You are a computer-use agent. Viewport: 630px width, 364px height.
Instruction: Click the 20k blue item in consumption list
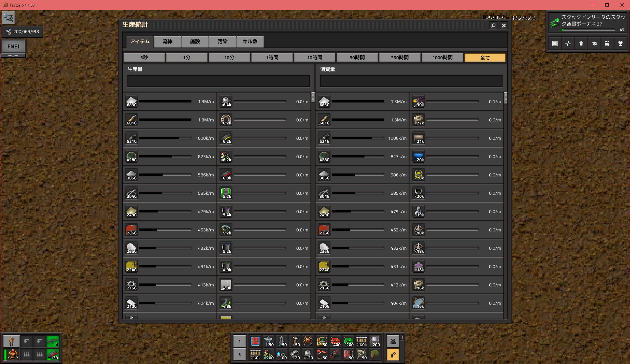click(419, 156)
